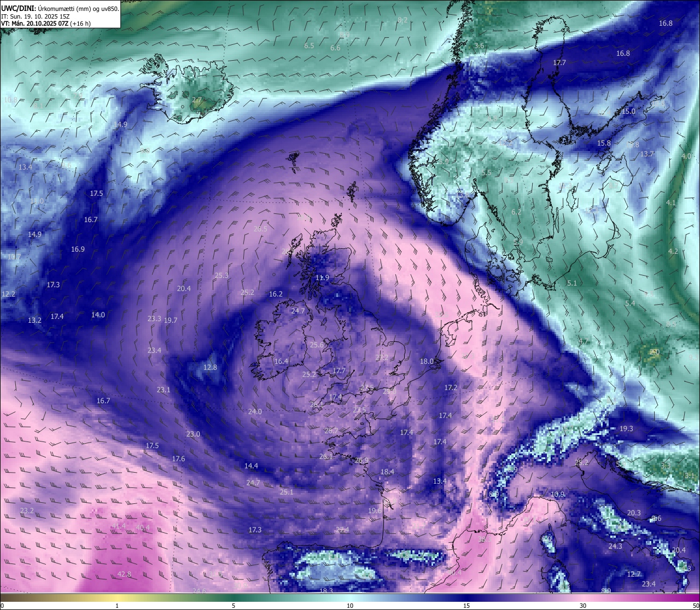The height and width of the screenshot is (610, 700).
Task: Click the 24.0 value south of Ireland
Action: (255, 411)
